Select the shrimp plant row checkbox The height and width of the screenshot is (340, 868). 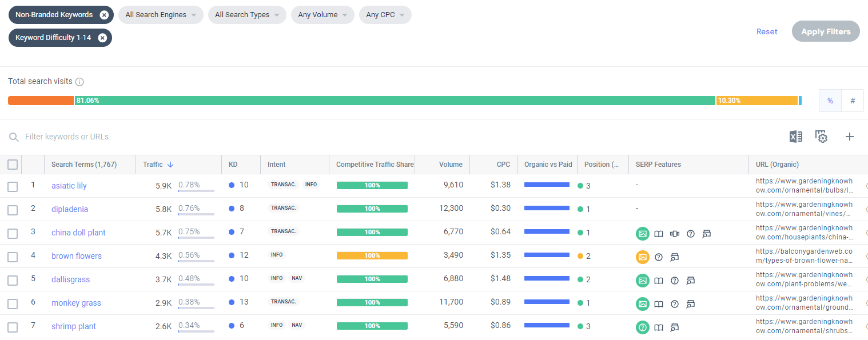[13, 327]
